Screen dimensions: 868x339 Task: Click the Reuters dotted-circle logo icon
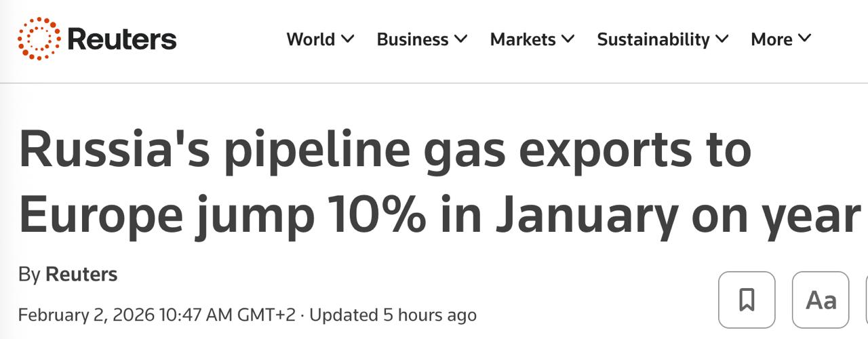click(x=39, y=39)
